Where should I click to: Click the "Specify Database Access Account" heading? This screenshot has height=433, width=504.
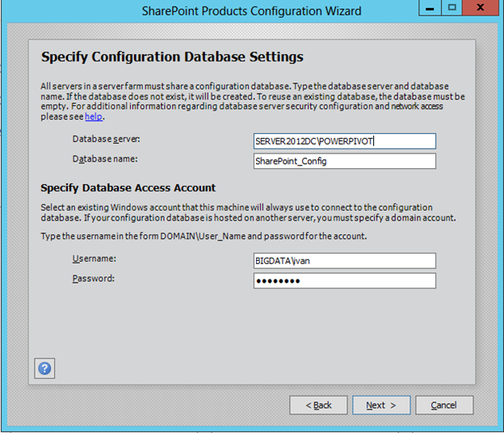coord(128,188)
